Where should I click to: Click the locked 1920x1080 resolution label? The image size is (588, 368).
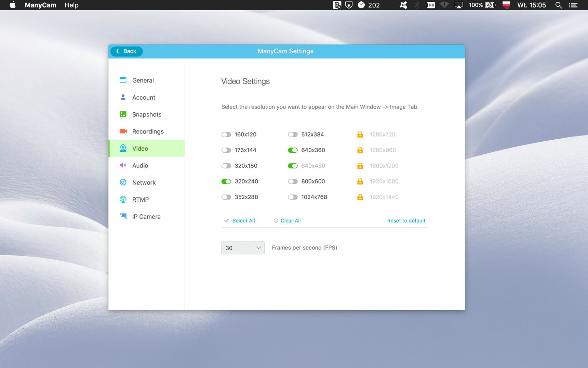(x=384, y=181)
